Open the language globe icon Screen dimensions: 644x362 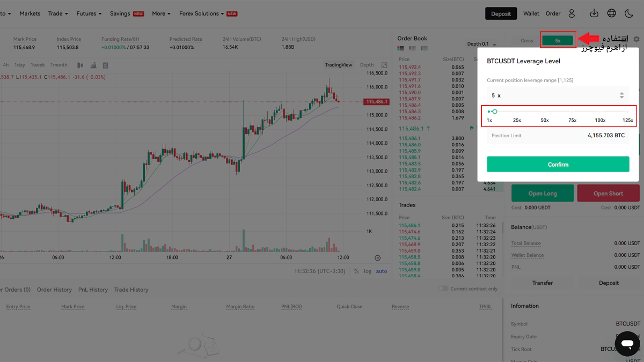611,13
